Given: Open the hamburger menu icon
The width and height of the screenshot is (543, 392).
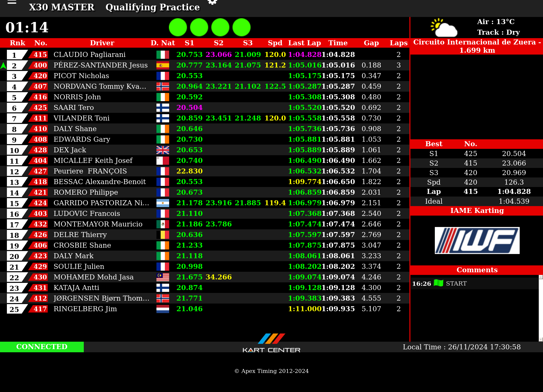Looking at the screenshot, I should pos(12,2).
